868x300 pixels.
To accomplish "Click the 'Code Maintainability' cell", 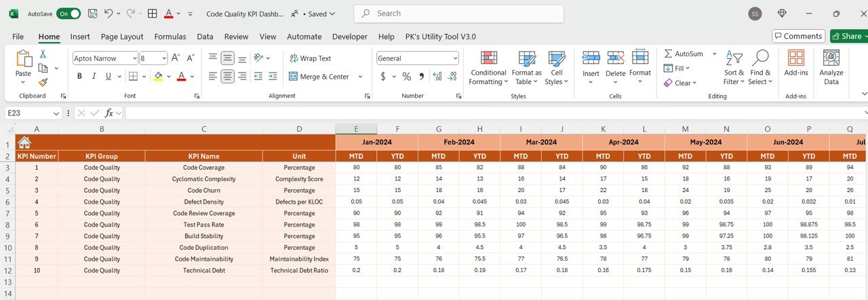I will point(204,259).
